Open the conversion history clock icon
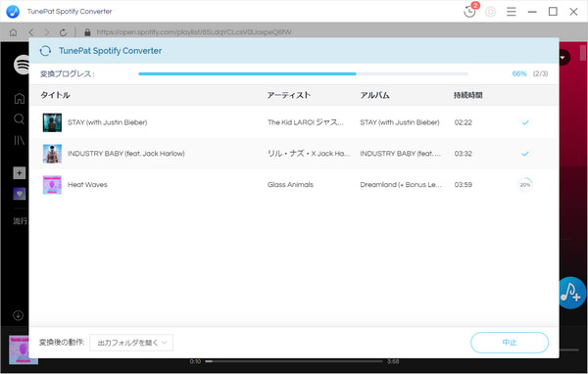The width and height of the screenshot is (588, 374). coord(469,11)
